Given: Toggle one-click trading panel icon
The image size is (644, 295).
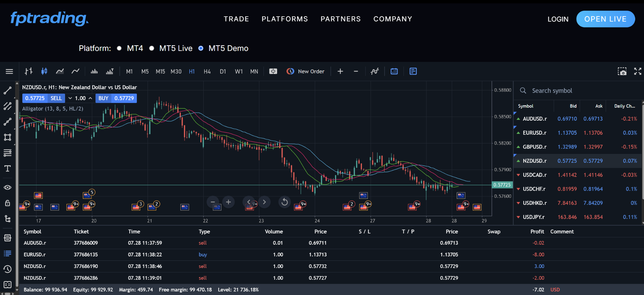Looking at the screenshot, I should click(x=273, y=71).
